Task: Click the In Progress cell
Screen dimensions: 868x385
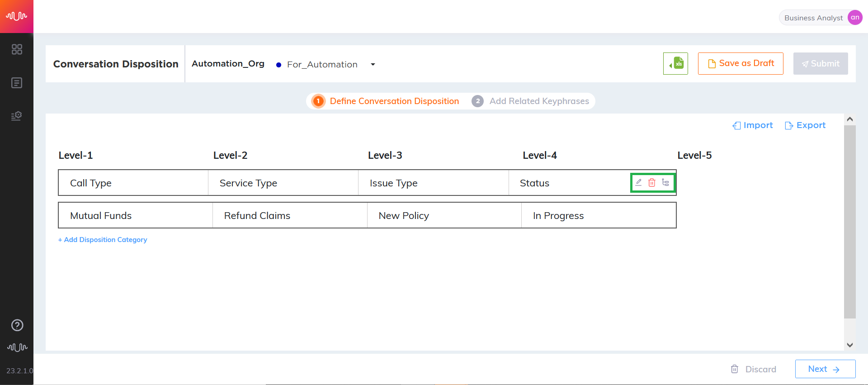Action: tap(599, 215)
